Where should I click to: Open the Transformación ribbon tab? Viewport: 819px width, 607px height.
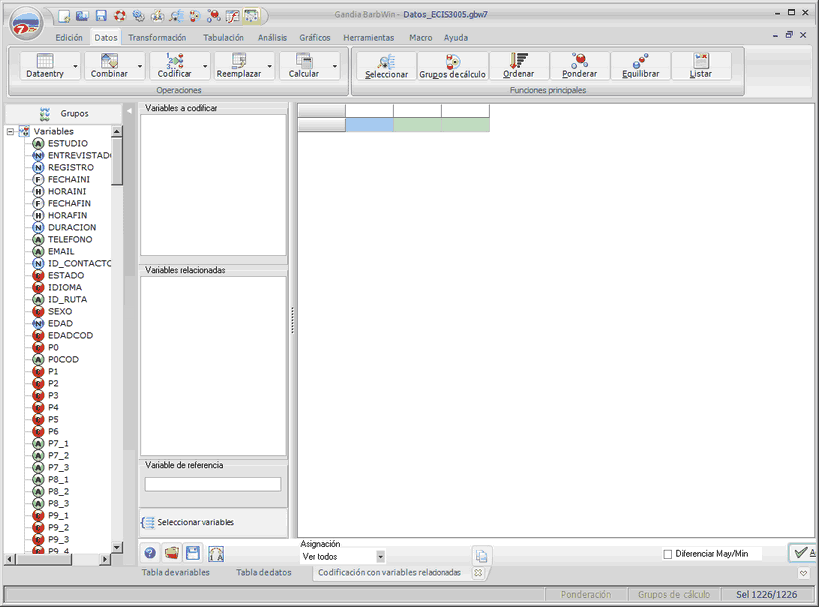click(x=157, y=37)
